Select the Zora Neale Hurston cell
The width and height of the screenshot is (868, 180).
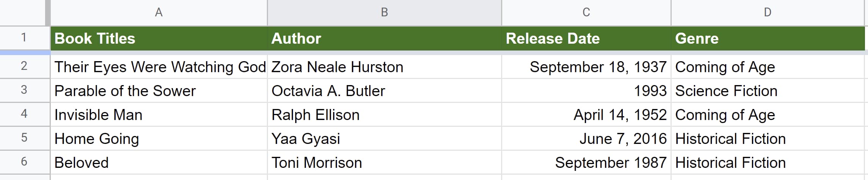[x=384, y=67]
